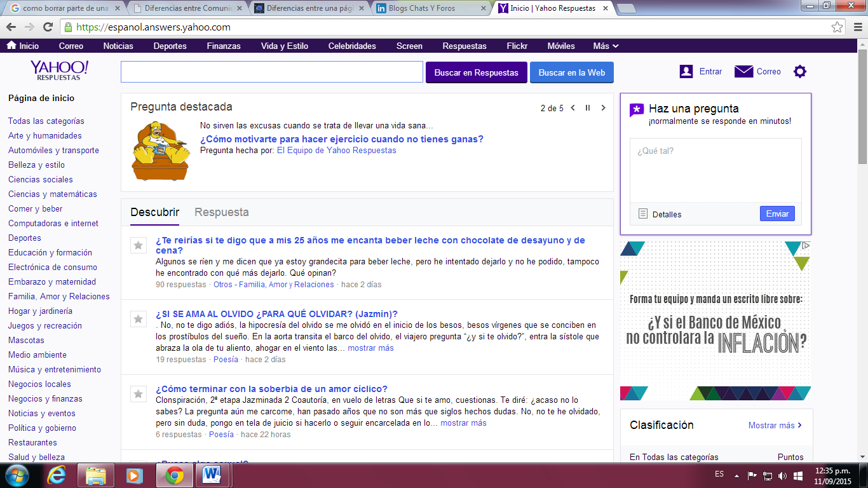Image resolution: width=868 pixels, height=488 pixels.
Task: Go to next featured question arrow
Action: coord(603,108)
